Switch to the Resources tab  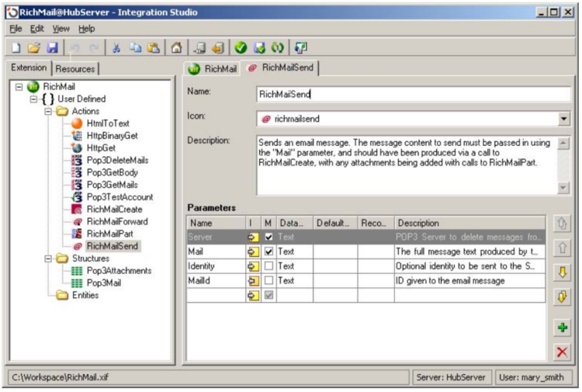(76, 68)
